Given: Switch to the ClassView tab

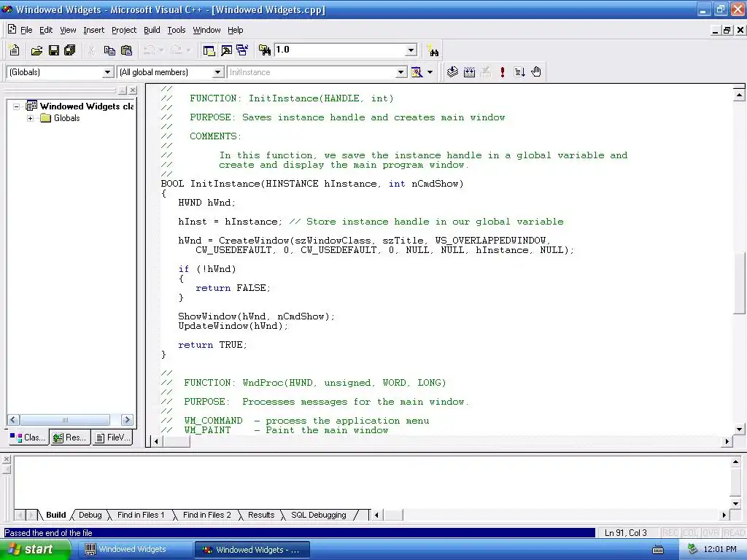Looking at the screenshot, I should click(28, 437).
